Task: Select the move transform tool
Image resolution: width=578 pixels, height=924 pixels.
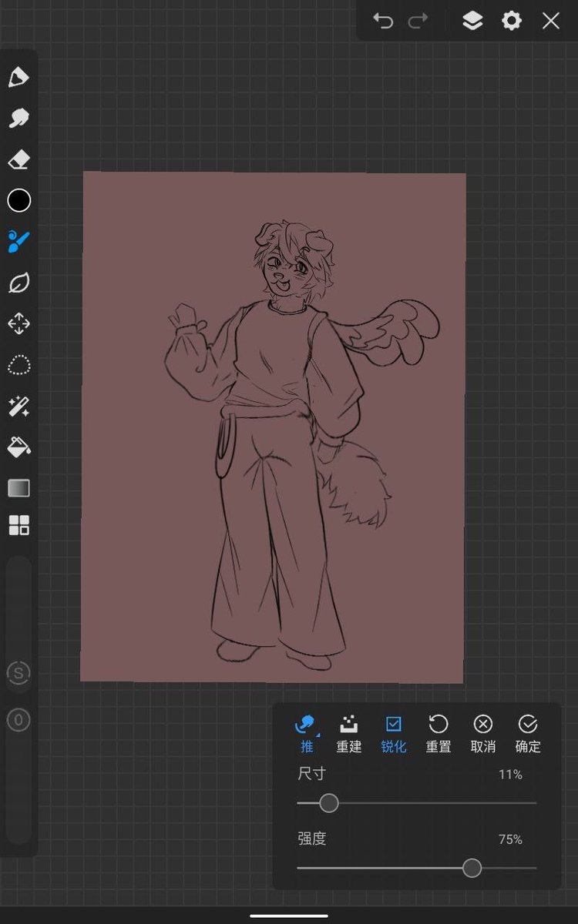Action: coord(18,323)
